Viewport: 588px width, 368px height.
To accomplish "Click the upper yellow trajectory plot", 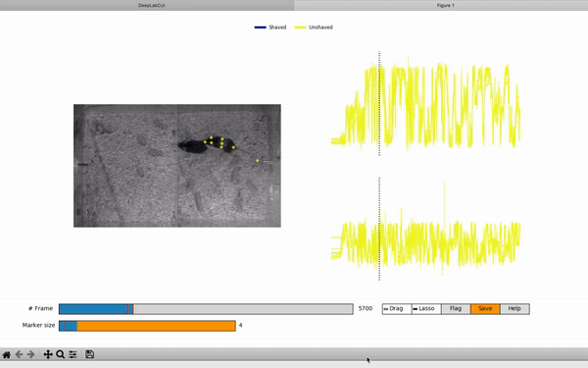I will point(425,103).
